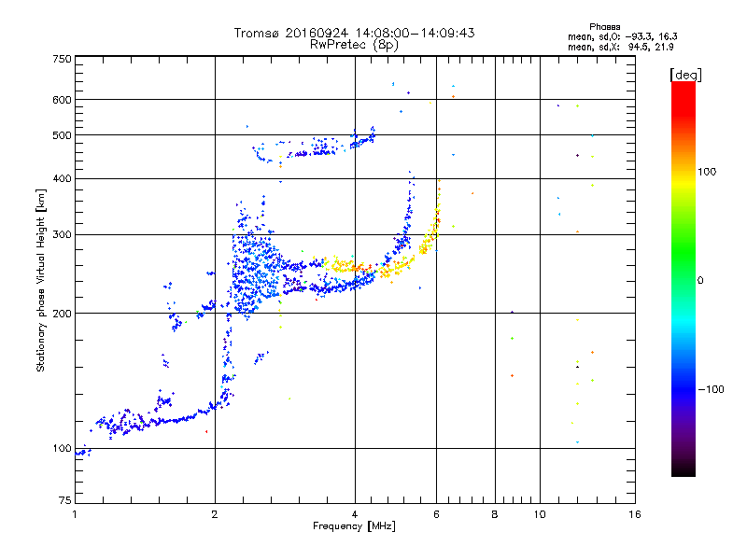Click the x-axis tick label '6'

coord(436,514)
